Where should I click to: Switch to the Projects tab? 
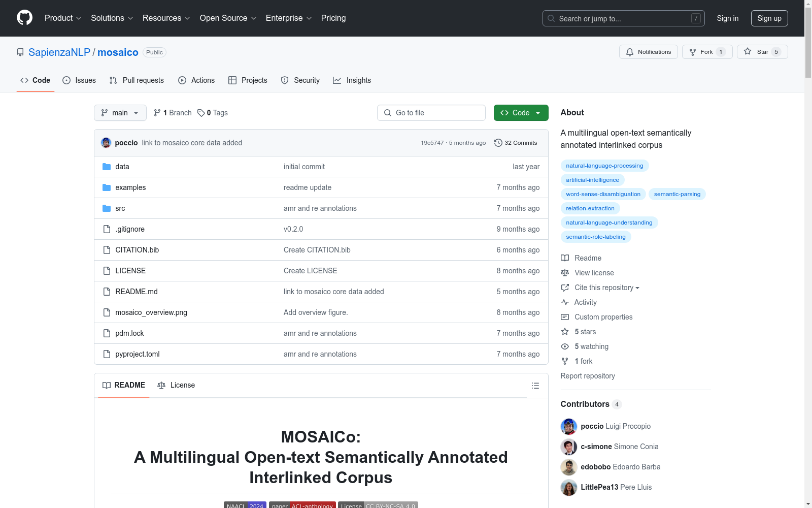(248, 80)
